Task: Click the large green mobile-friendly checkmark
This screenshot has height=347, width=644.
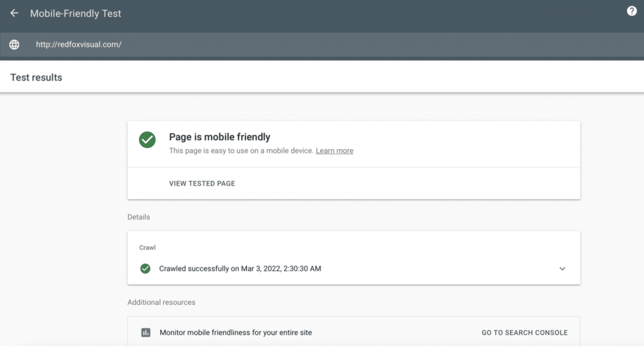Action: (x=147, y=140)
